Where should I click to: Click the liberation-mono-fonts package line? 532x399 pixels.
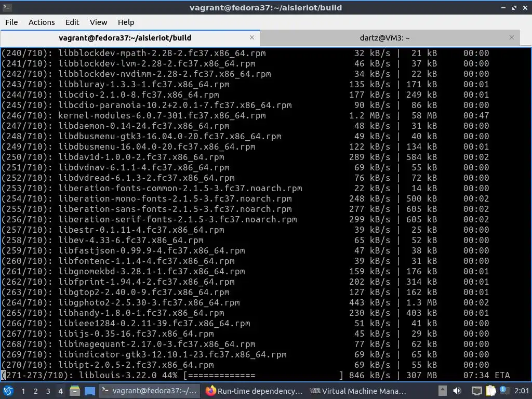[x=245, y=198]
